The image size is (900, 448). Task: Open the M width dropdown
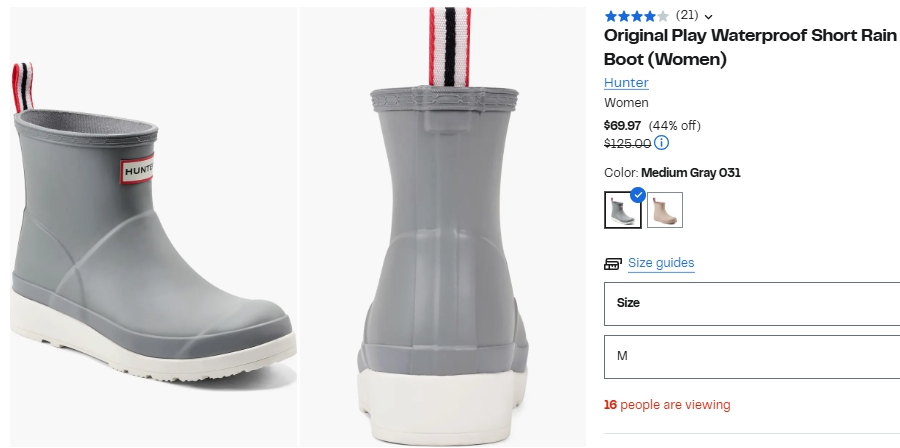[x=752, y=356]
